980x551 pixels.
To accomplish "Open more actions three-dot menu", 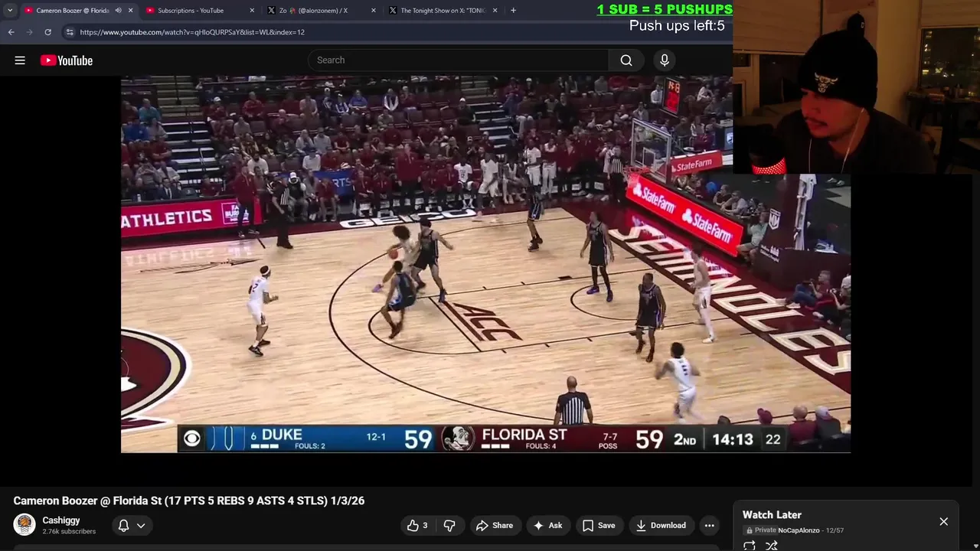I will (x=709, y=525).
